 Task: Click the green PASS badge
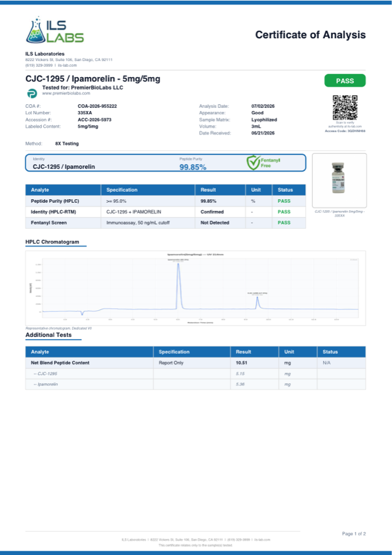(345, 81)
